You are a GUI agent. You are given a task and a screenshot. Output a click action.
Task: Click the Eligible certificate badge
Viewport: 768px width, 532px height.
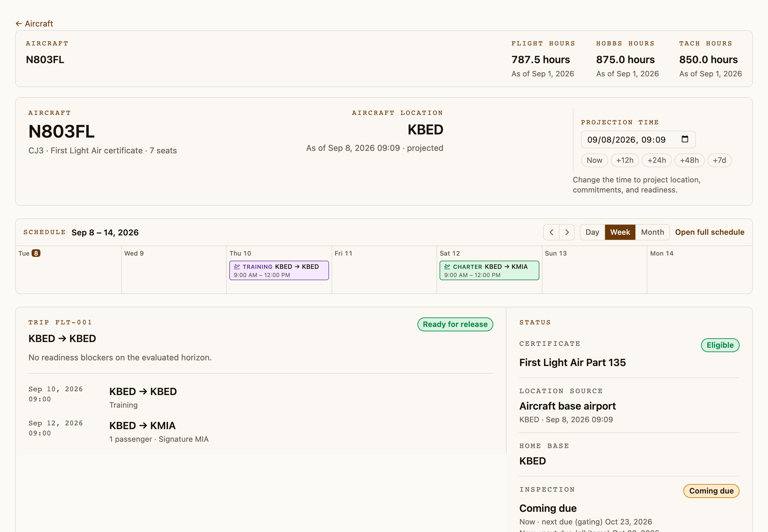[720, 345]
